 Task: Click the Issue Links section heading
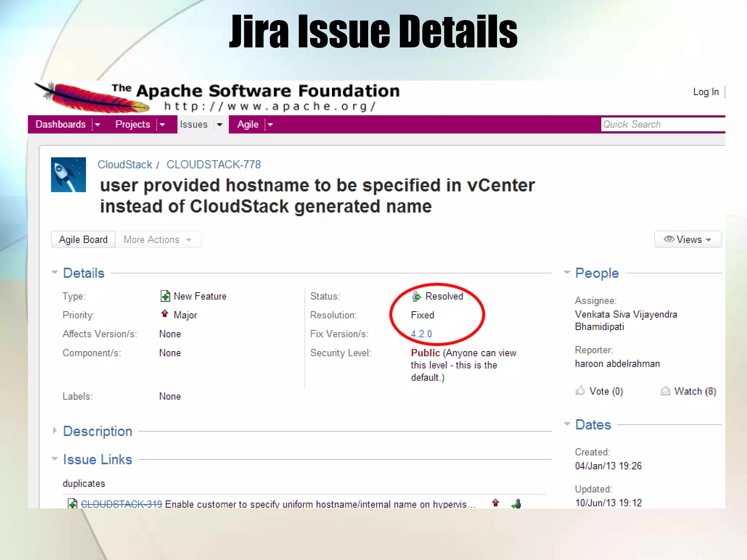tap(97, 459)
